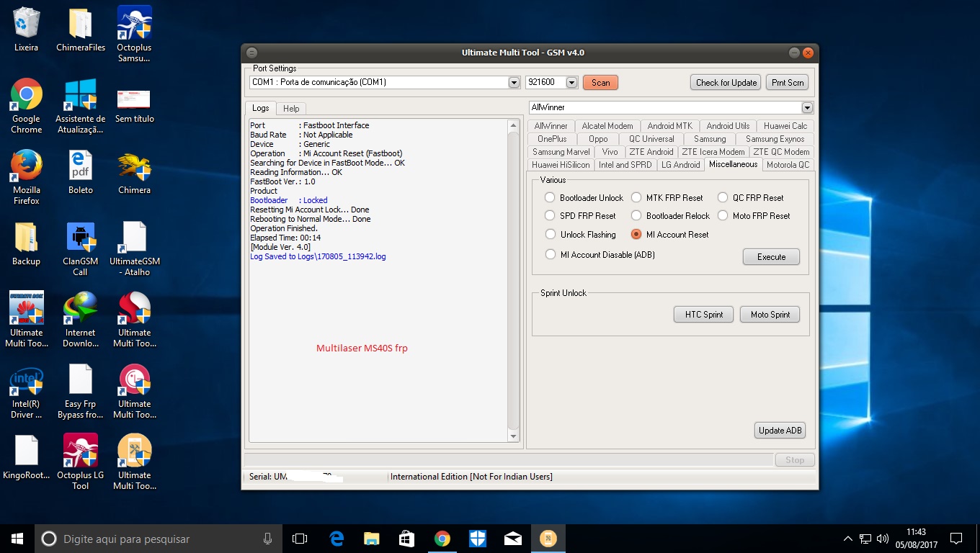The width and height of the screenshot is (980, 553).
Task: Click the HTC Sprint button
Action: [x=703, y=314]
